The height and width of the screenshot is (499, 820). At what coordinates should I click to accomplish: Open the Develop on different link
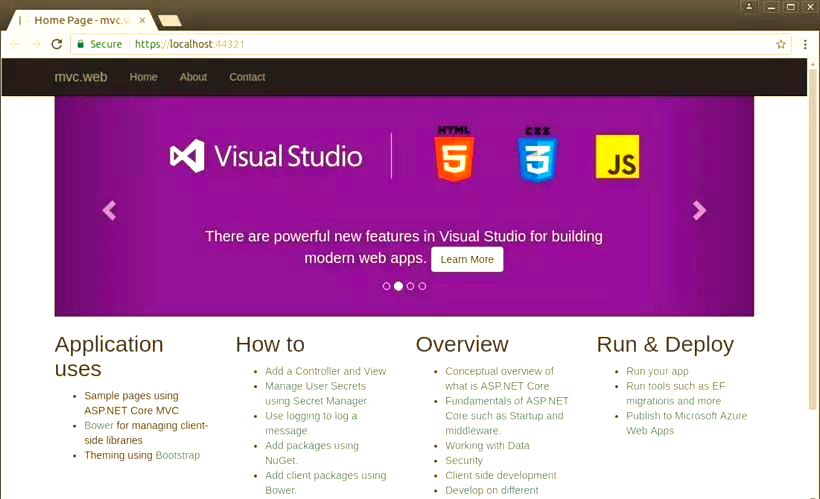tap(492, 490)
